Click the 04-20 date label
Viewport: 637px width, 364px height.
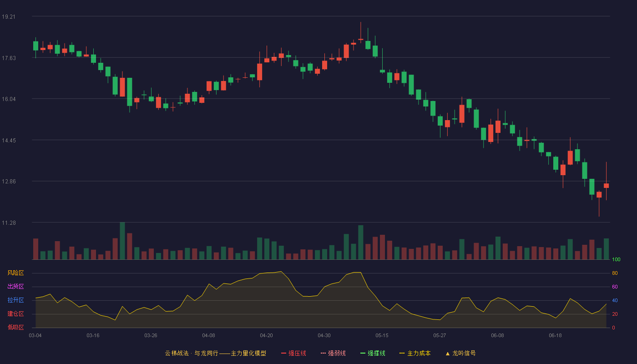(266, 335)
